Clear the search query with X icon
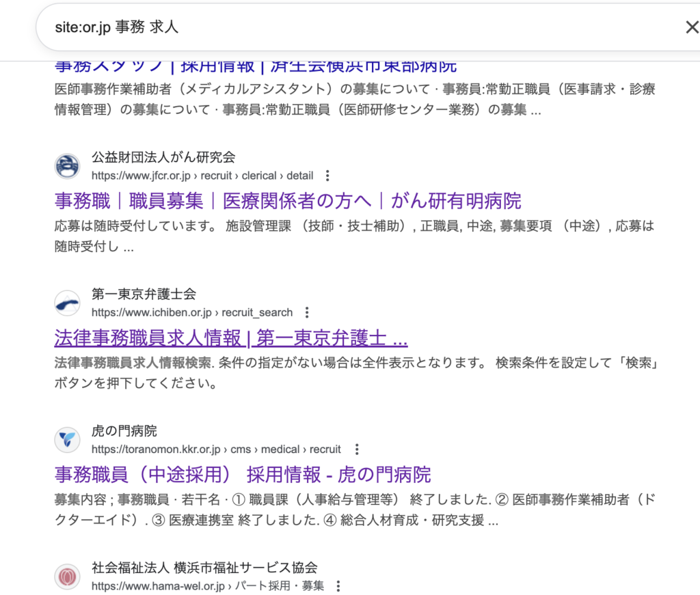This screenshot has height=595, width=700. pos(691,27)
